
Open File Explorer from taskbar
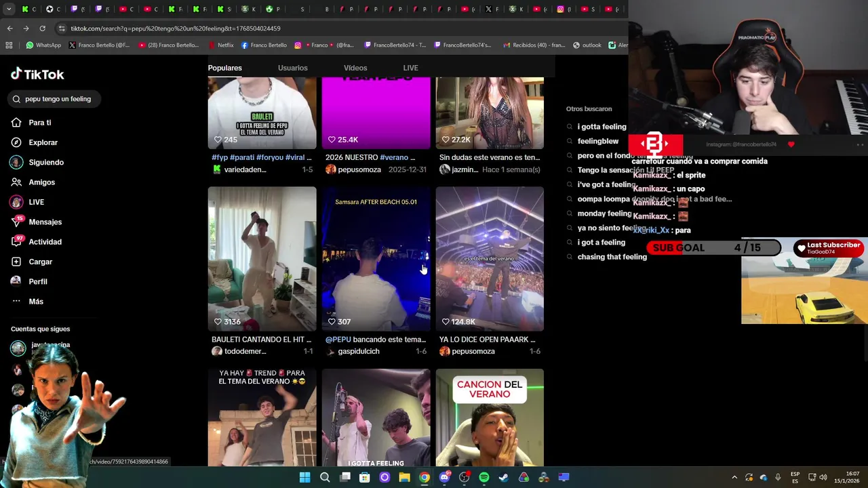tap(404, 477)
